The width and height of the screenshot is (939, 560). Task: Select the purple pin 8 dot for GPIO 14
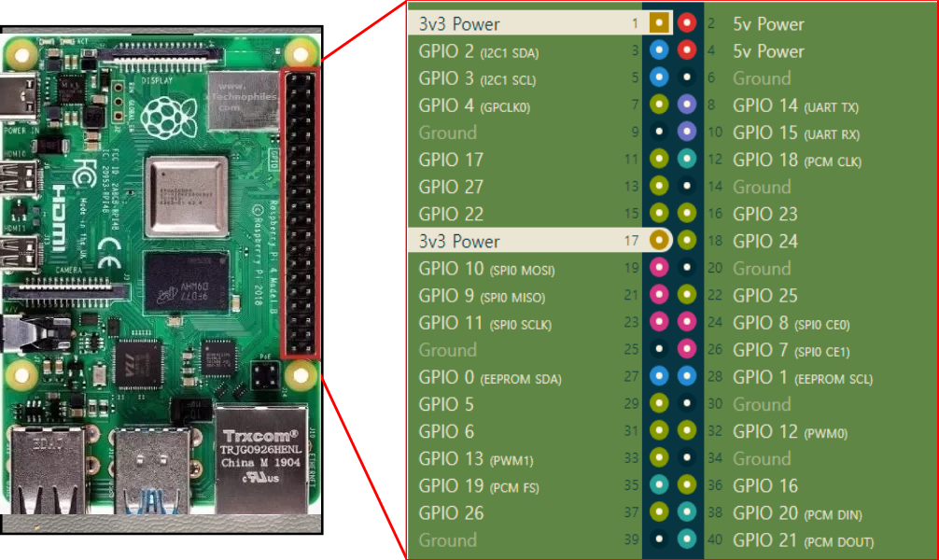coord(687,105)
